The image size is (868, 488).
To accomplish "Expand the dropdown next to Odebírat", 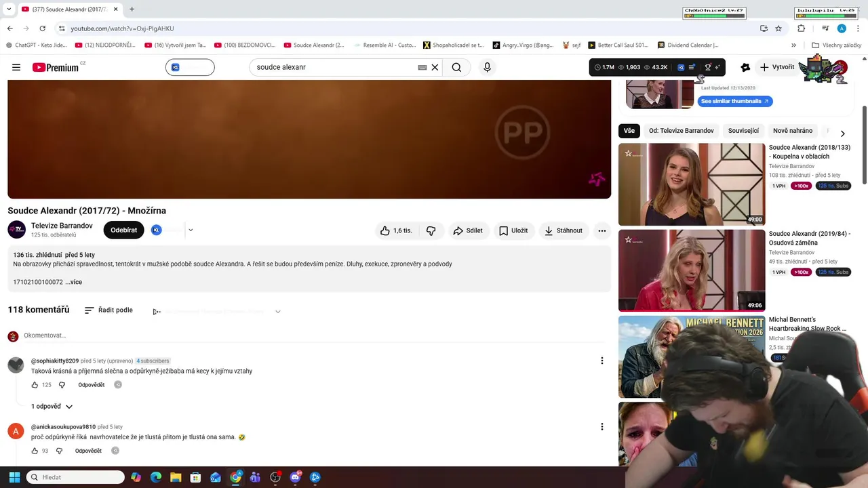I will pos(191,230).
